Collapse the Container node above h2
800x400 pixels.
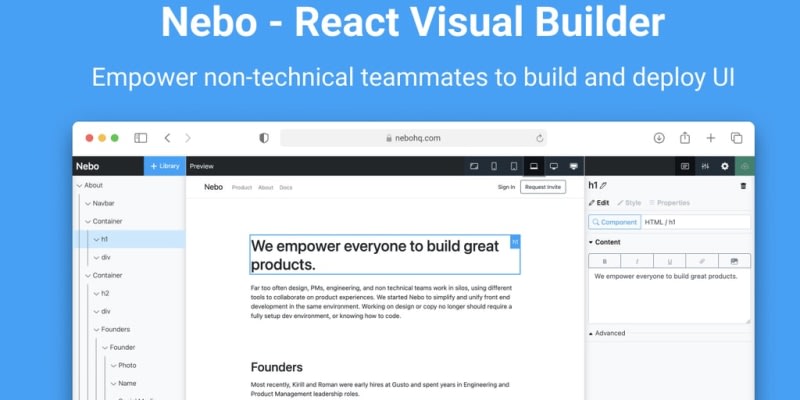[88, 275]
